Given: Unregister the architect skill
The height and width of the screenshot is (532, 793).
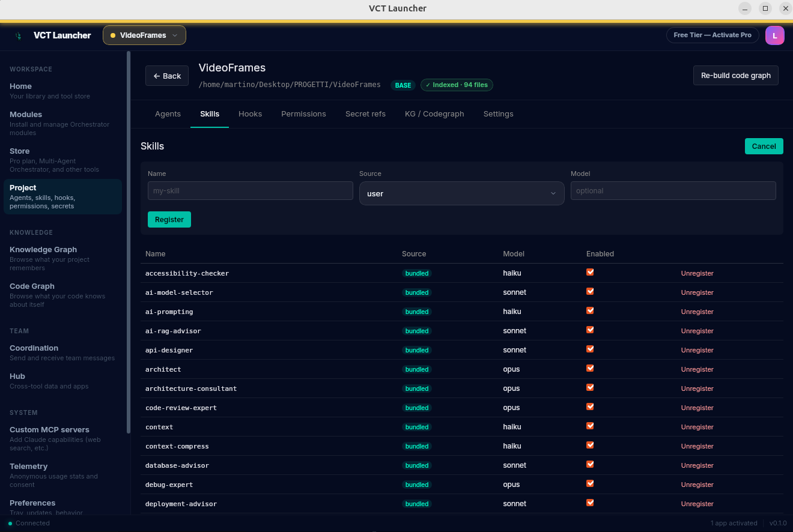Looking at the screenshot, I should [697, 369].
